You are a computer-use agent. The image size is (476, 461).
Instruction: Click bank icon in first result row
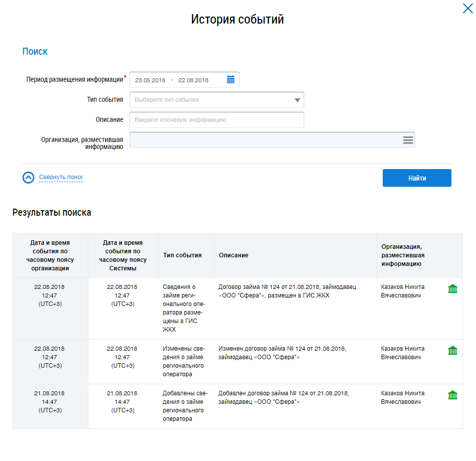point(452,288)
